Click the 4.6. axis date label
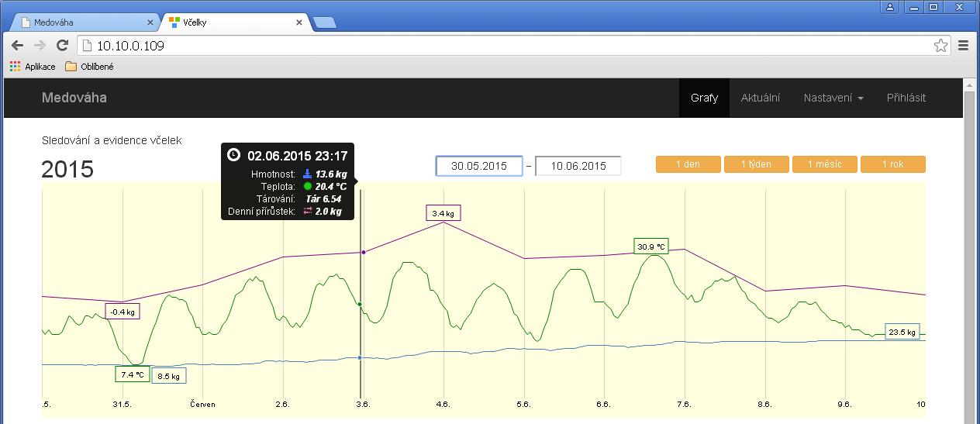 (443, 404)
